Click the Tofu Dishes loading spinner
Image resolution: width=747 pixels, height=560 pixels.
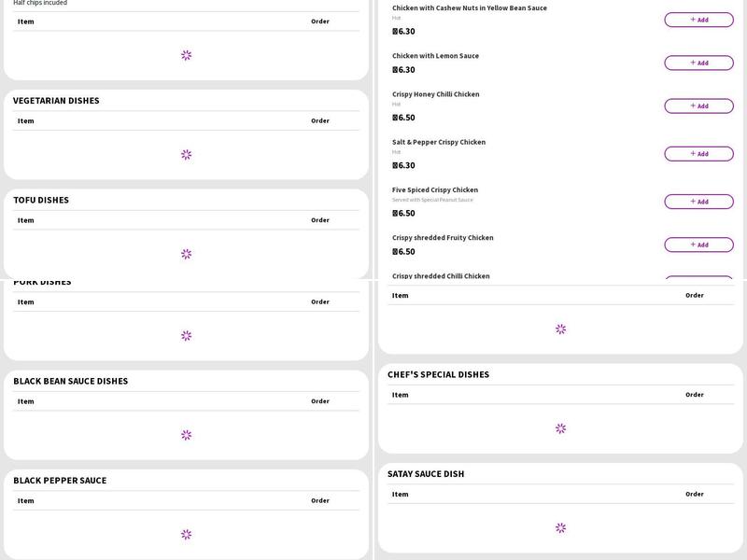click(x=186, y=254)
